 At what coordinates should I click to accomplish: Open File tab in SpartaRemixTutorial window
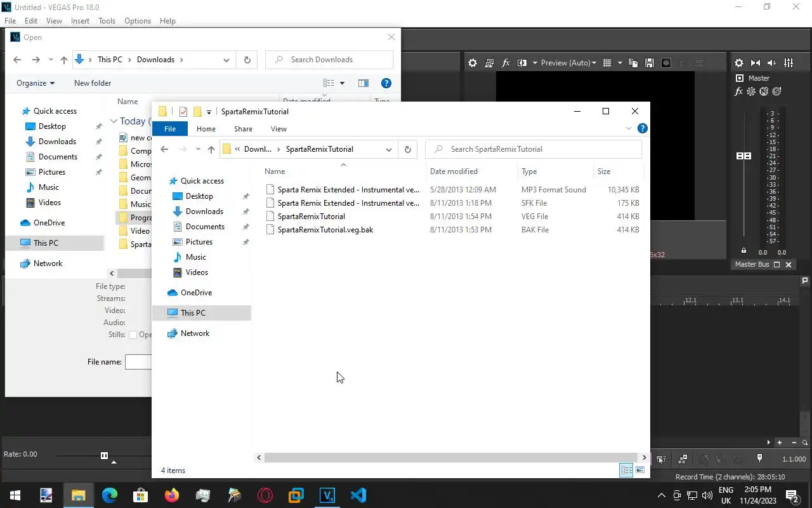pos(170,129)
